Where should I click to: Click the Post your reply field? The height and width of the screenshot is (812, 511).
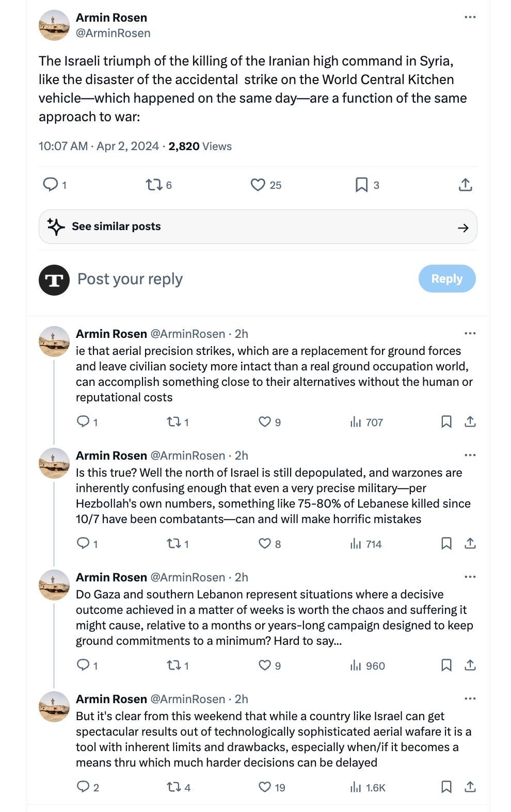tap(243, 279)
